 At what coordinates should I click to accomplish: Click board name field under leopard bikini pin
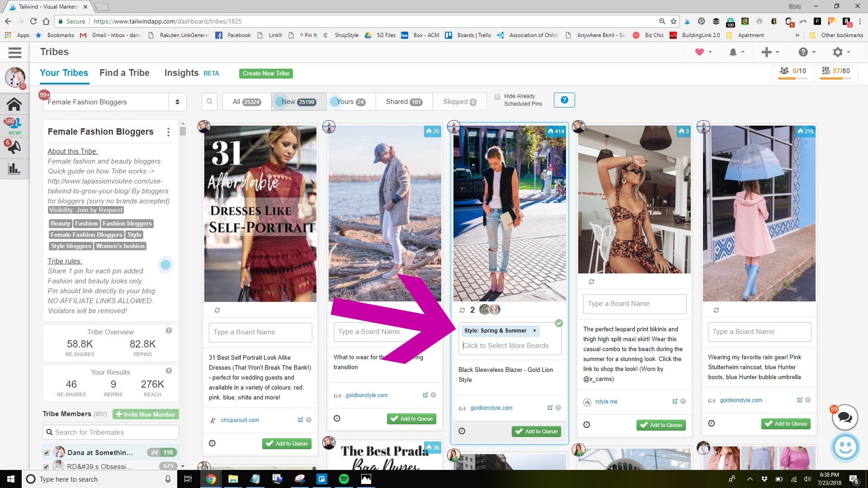pos(635,304)
